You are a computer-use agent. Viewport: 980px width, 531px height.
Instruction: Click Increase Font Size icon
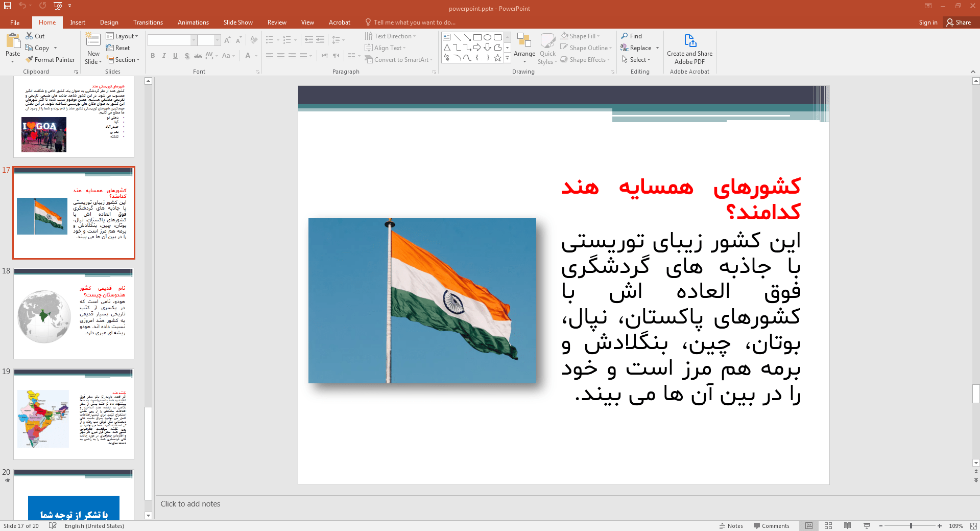tap(227, 40)
